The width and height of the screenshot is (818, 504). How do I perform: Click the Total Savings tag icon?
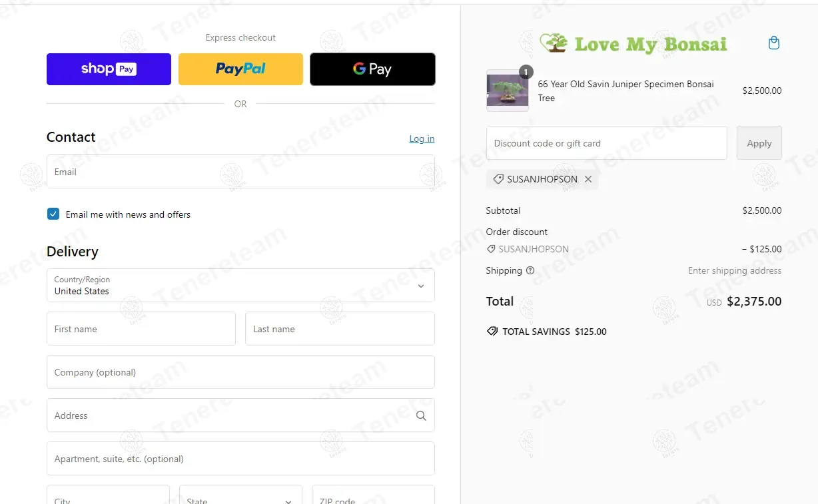(x=492, y=332)
